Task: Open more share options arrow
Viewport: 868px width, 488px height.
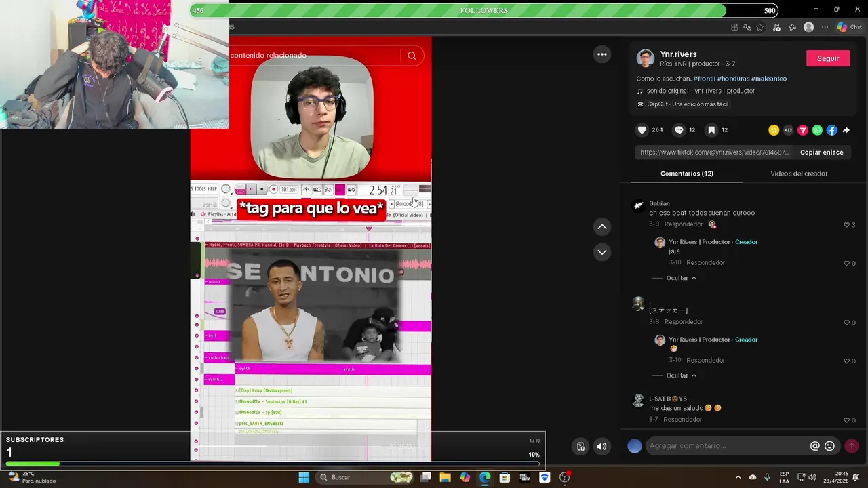Action: coord(846,130)
